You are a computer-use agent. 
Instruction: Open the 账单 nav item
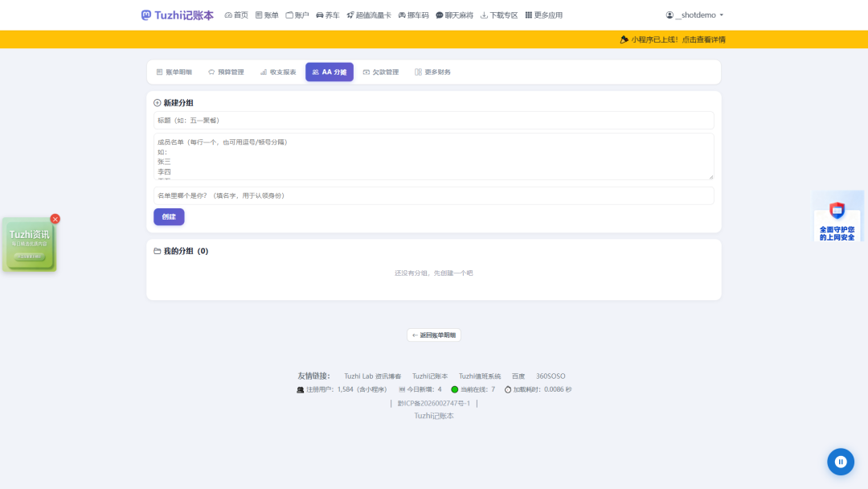click(267, 15)
